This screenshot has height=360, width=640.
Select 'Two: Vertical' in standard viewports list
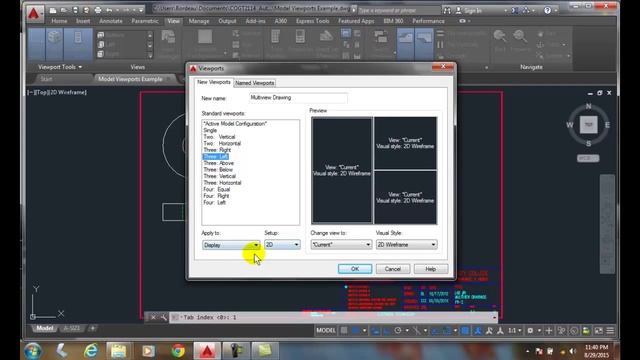click(219, 137)
